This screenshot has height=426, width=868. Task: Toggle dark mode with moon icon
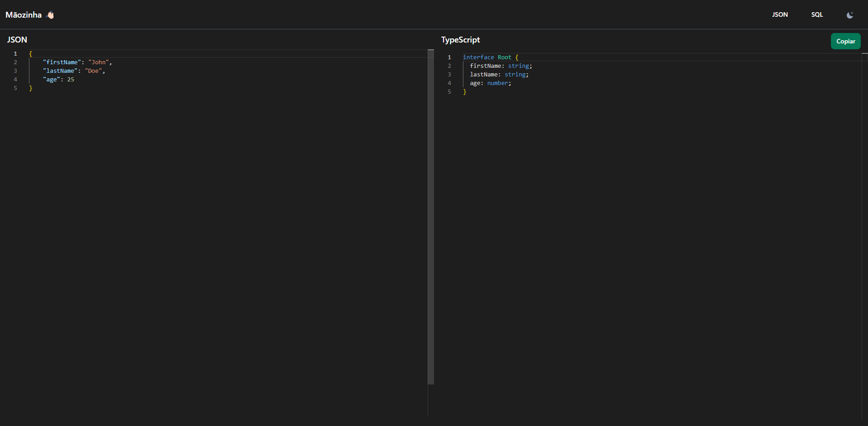pos(850,15)
